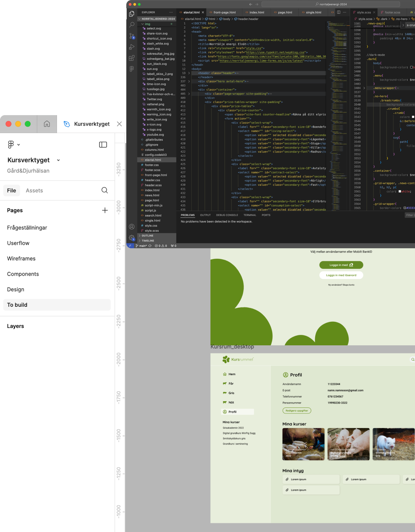Close the elavtal.html editor tab
This screenshot has height=532, width=415.
click(203, 12)
